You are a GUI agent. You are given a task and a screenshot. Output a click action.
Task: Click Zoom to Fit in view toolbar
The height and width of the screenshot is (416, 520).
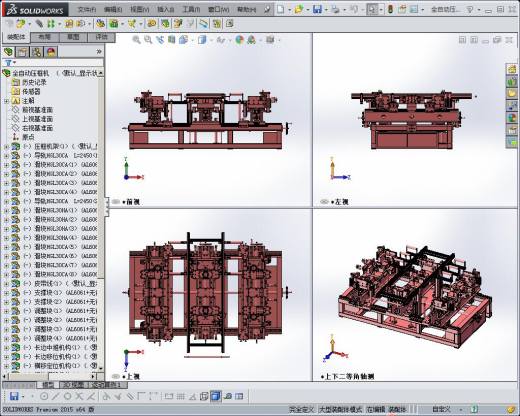136,40
